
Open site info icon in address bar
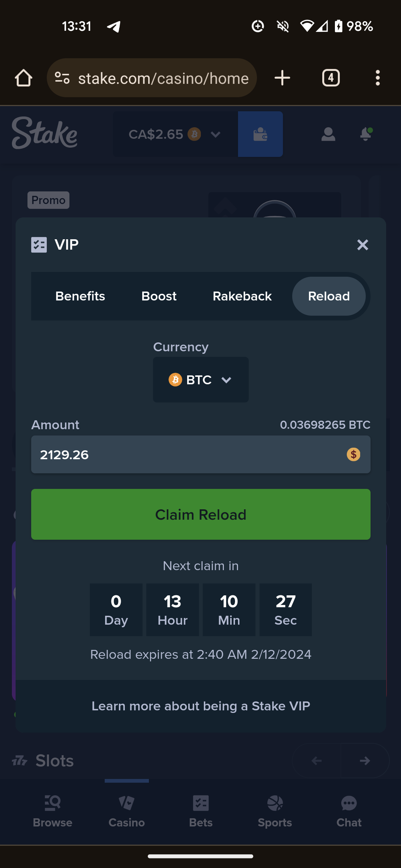(x=62, y=78)
